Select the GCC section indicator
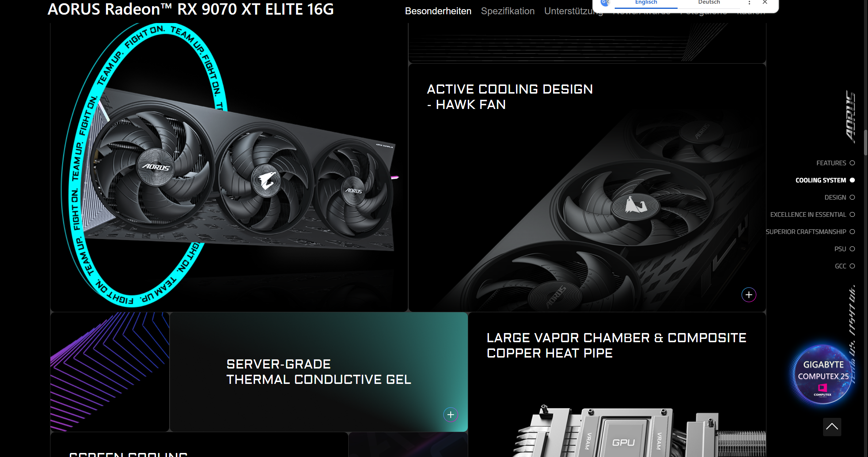868x457 pixels. [x=852, y=266]
